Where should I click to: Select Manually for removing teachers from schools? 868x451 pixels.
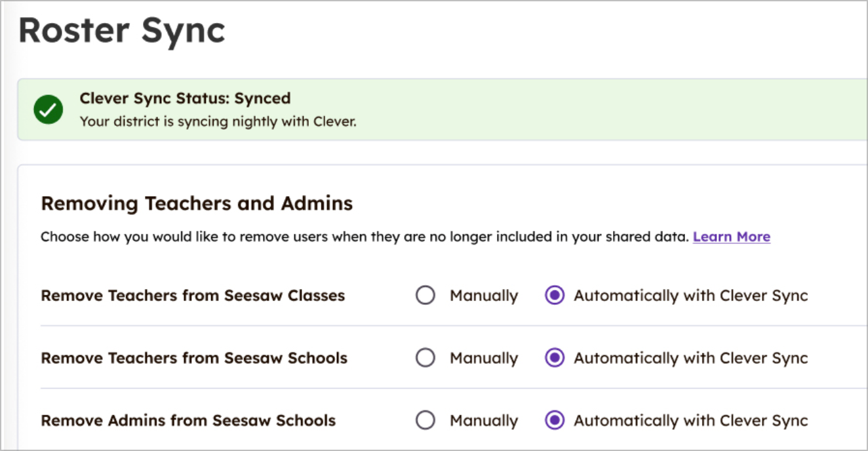click(x=425, y=358)
